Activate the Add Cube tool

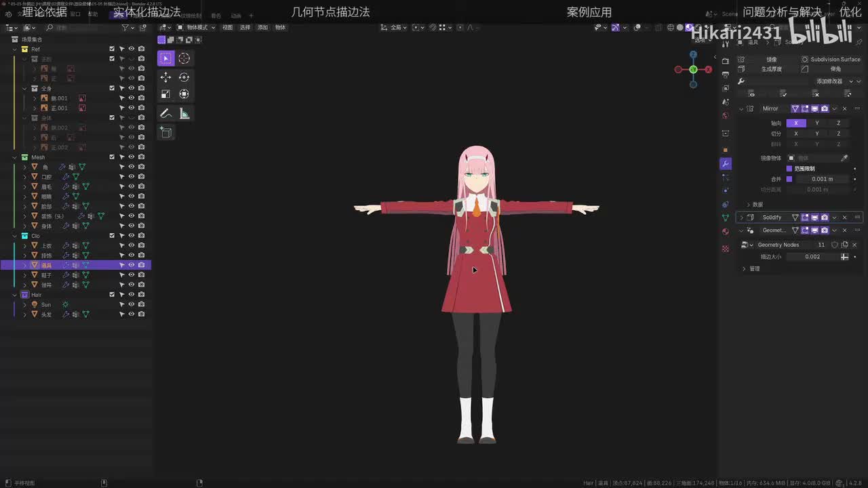coord(165,132)
